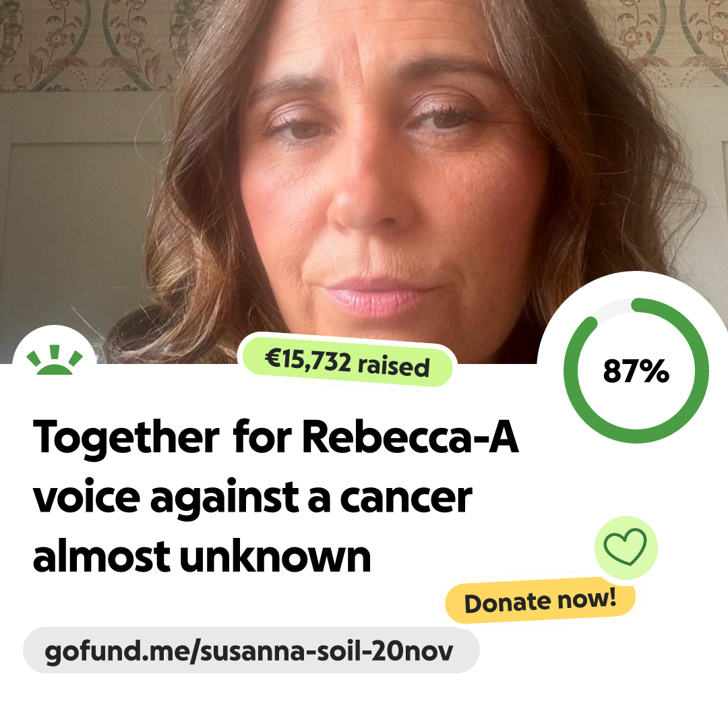The image size is (728, 728).
Task: Click the Donate now! button
Action: click(x=540, y=601)
